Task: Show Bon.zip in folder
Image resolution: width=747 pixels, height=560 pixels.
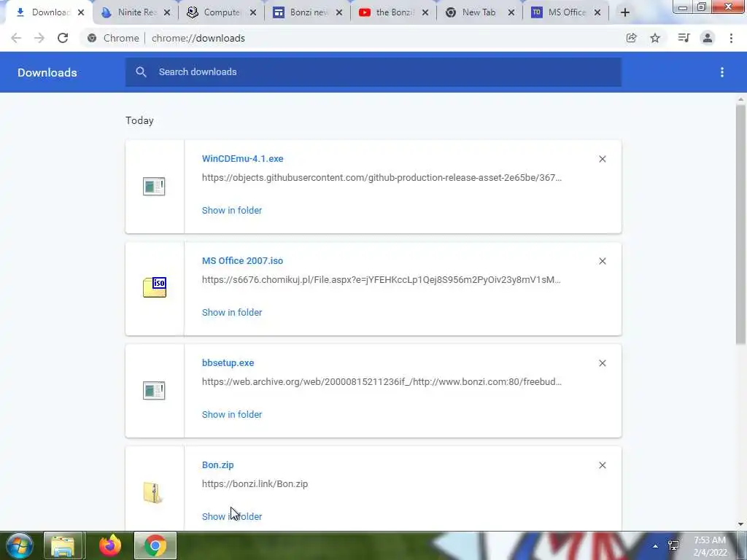Action: point(232,516)
